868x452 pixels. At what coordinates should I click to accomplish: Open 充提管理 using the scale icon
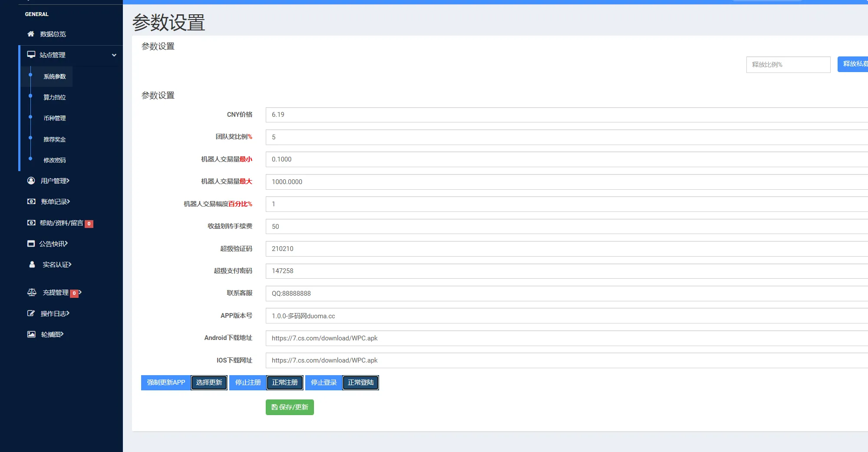click(x=32, y=292)
